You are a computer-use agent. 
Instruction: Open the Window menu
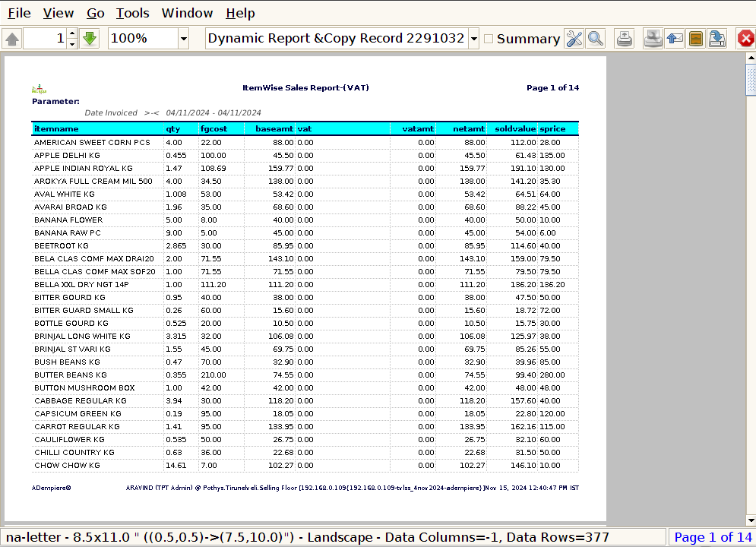point(187,13)
